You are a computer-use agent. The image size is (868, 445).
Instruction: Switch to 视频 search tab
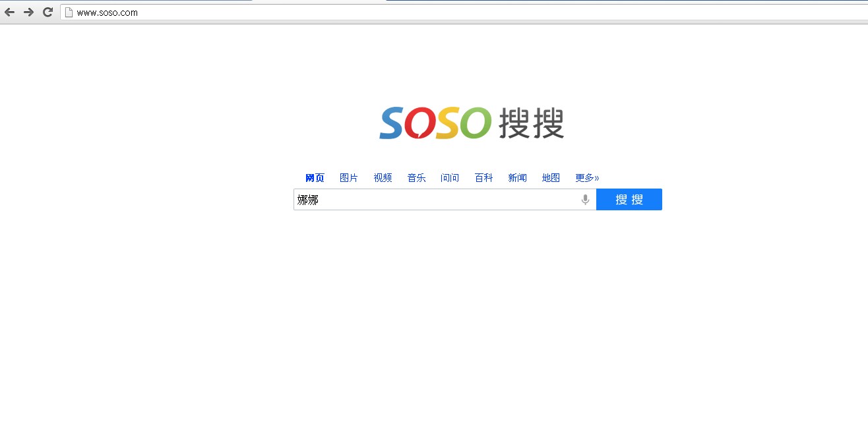tap(383, 178)
